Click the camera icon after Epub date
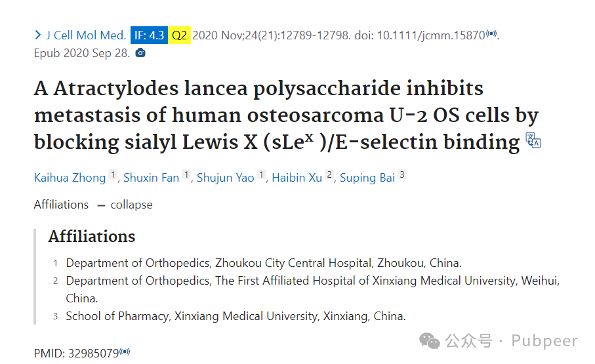Viewport: 595px width, 364px height. [x=140, y=52]
